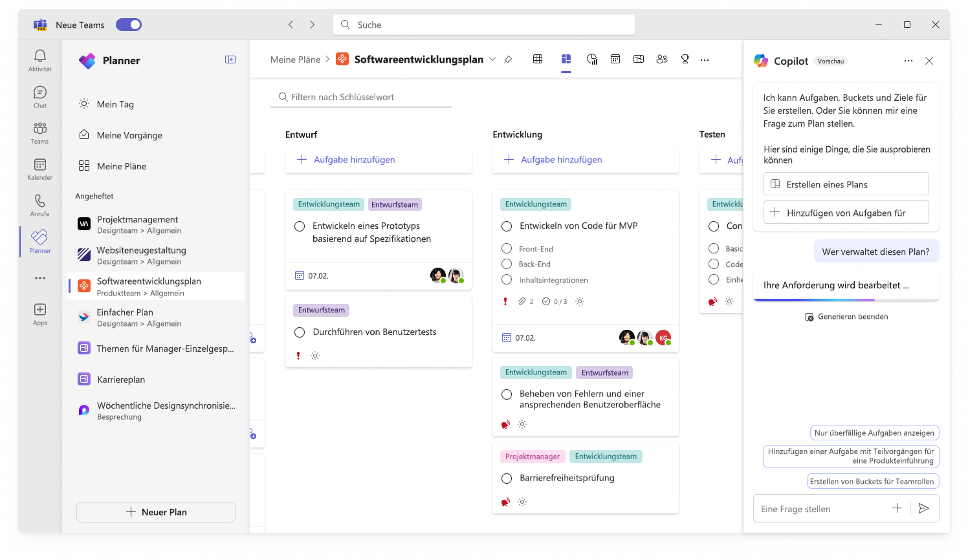
Task: Click the KG assignee avatar on MVP card
Action: [663, 337]
